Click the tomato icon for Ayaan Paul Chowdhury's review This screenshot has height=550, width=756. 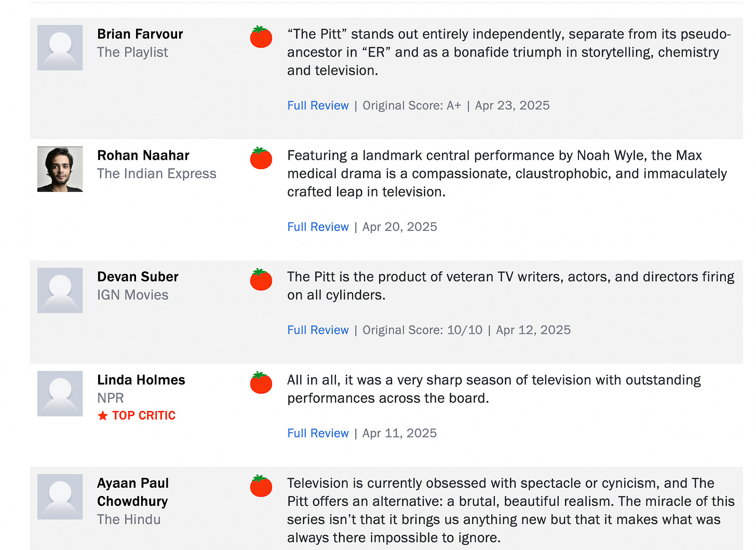click(x=261, y=486)
